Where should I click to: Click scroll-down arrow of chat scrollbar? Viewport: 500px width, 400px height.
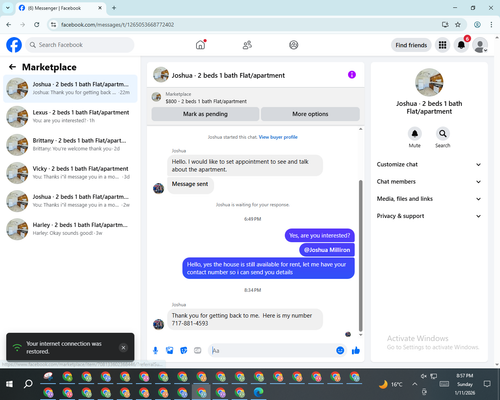[360, 335]
